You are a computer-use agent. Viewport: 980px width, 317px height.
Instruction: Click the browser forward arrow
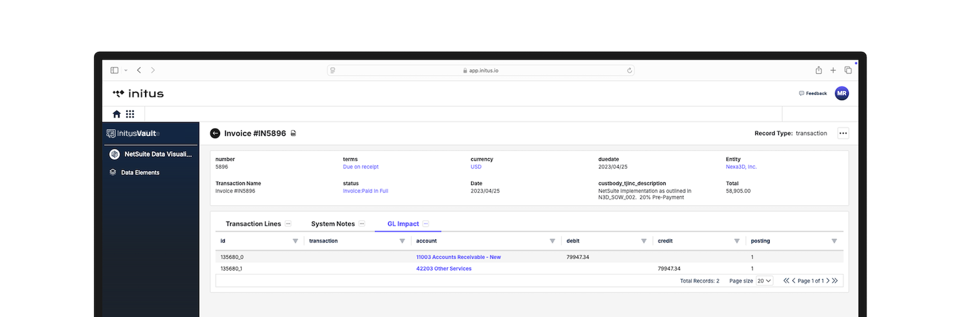153,70
